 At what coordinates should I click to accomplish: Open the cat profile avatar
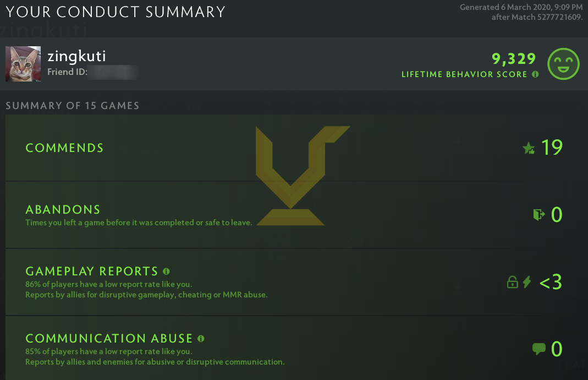[23, 63]
